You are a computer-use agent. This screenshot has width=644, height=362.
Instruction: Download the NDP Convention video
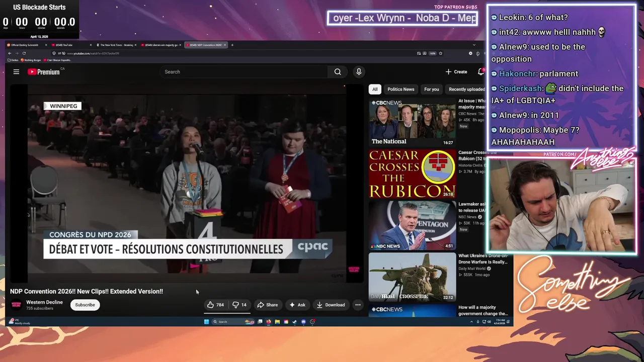(331, 305)
